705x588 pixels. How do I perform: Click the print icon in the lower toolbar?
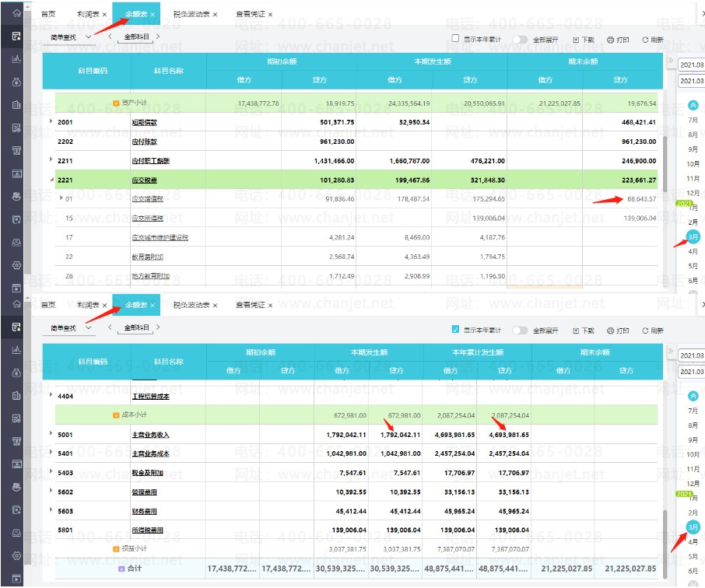coord(610,331)
